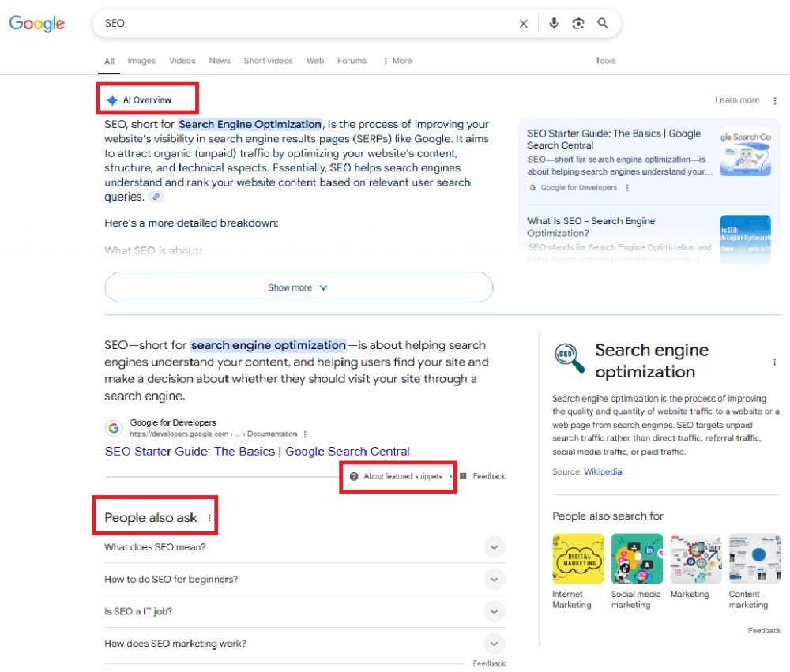Click Learn more about AI Overview

pos(736,100)
